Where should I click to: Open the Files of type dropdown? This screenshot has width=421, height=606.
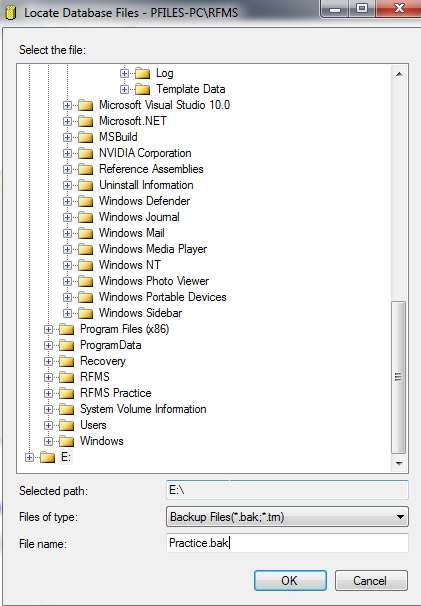click(287, 517)
